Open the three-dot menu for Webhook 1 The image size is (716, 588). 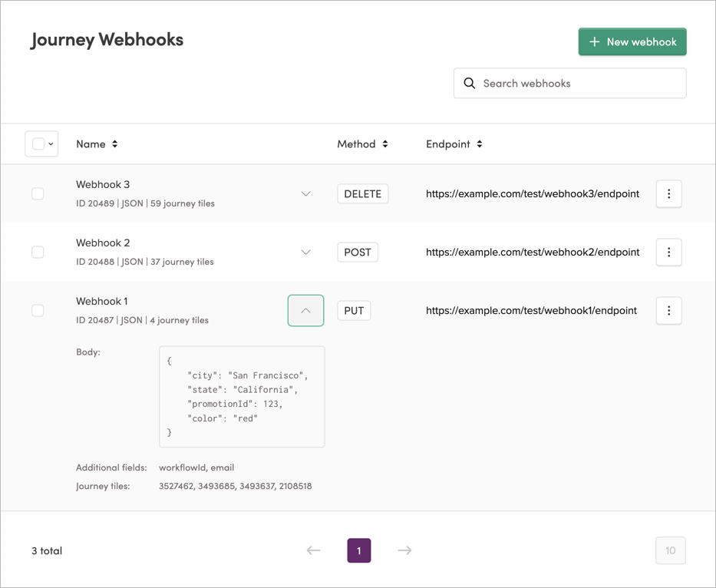(668, 310)
